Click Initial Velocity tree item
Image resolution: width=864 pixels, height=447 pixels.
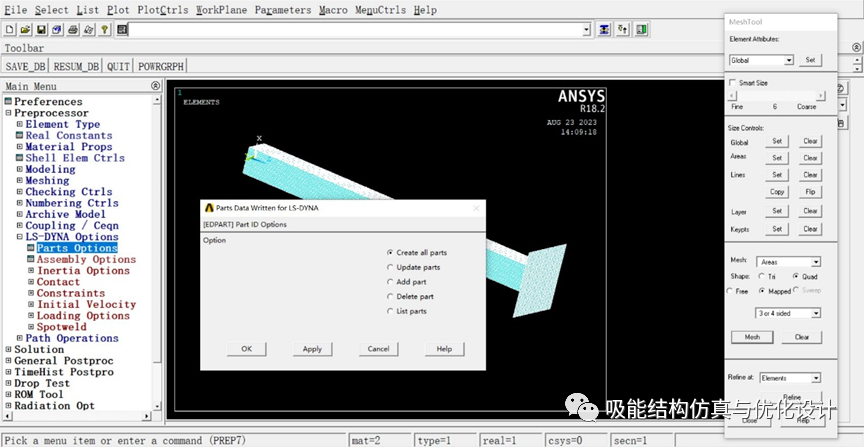click(x=87, y=304)
